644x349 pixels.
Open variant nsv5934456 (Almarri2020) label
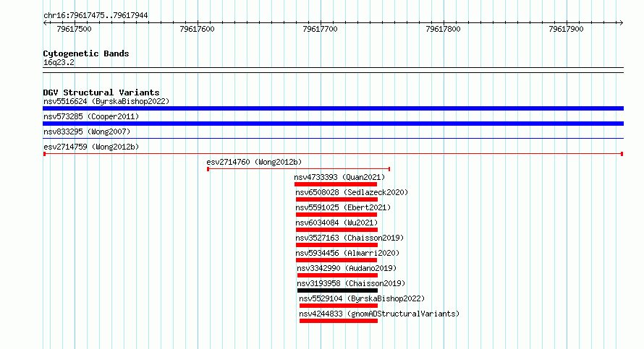coord(347,253)
